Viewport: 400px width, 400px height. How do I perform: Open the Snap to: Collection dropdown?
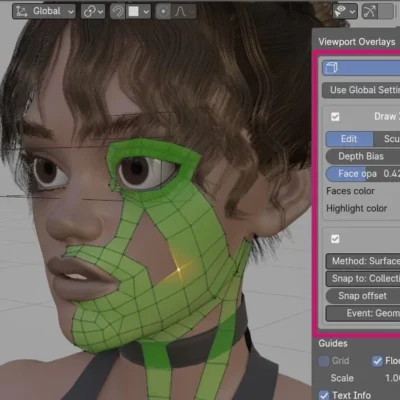click(x=363, y=278)
